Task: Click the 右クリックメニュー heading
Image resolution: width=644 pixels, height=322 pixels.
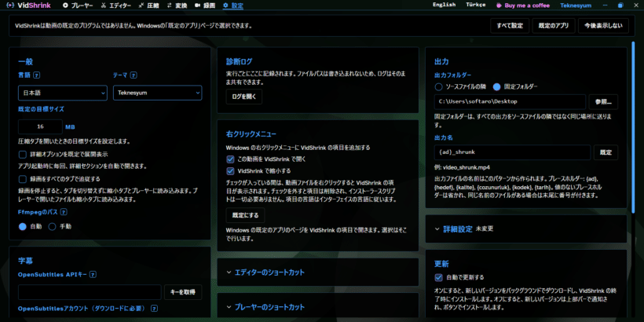Action: (x=251, y=134)
